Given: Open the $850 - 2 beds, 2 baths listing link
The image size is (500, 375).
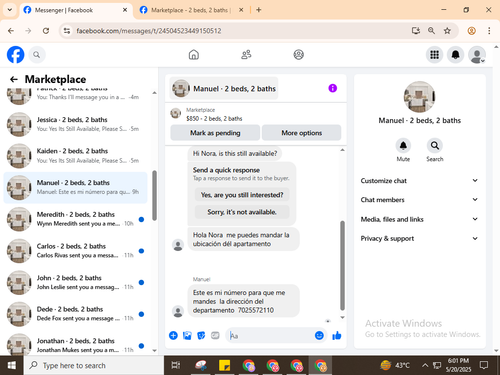Looking at the screenshot, I should [x=214, y=118].
